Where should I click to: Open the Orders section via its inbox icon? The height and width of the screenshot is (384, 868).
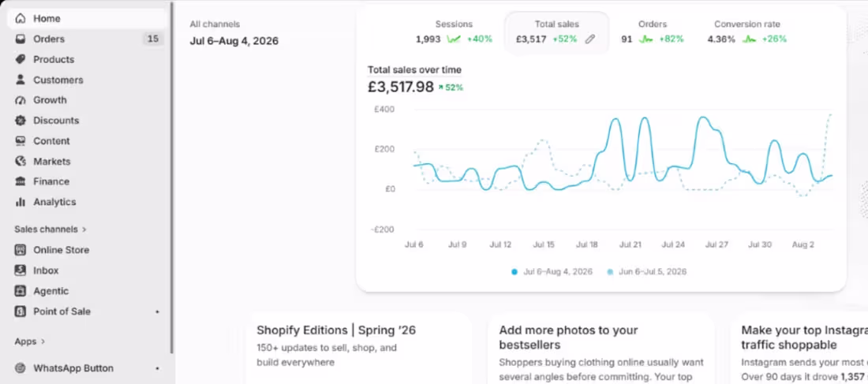click(21, 39)
